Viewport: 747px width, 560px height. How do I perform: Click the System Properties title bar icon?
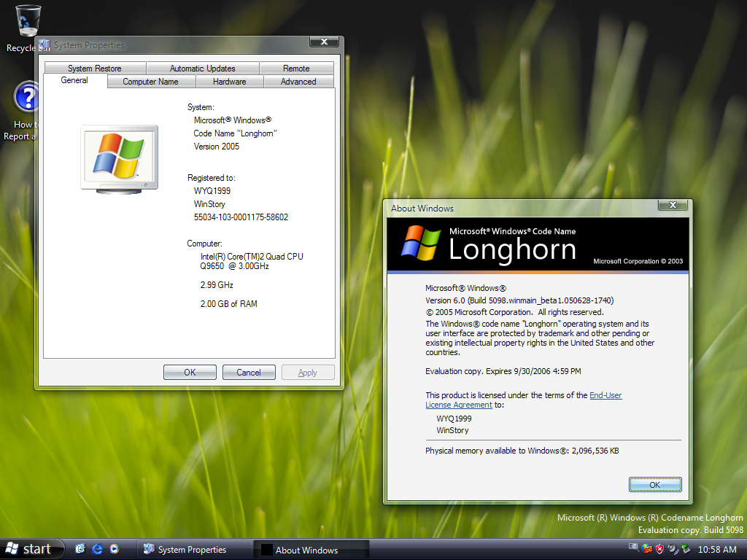pyautogui.click(x=44, y=45)
